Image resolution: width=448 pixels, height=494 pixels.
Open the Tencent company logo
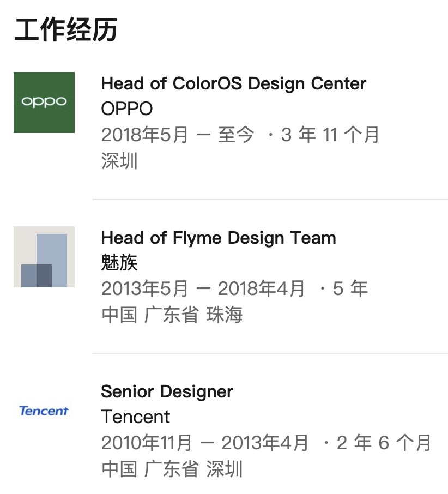(44, 411)
